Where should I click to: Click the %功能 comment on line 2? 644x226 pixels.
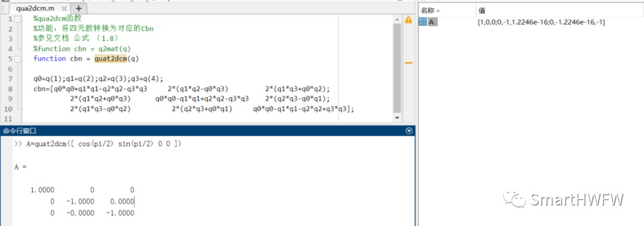click(x=94, y=29)
